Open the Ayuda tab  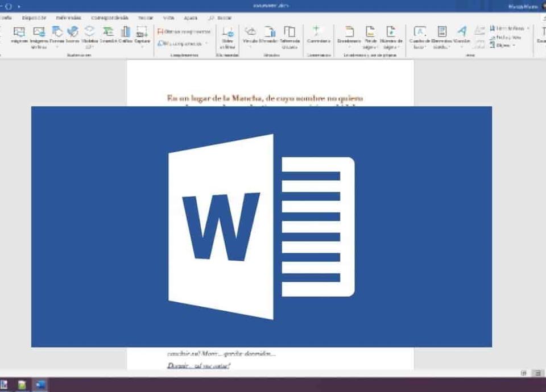click(191, 18)
